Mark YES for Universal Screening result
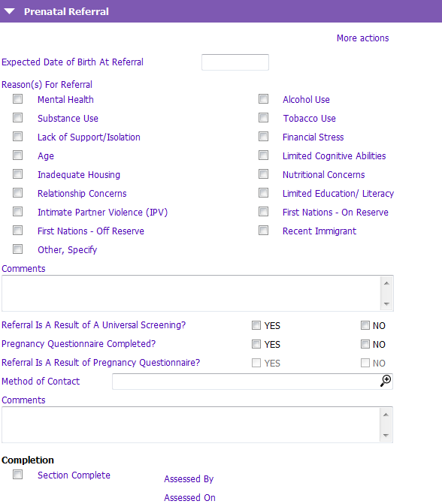Screen dimensions: 442x504 click(x=256, y=325)
